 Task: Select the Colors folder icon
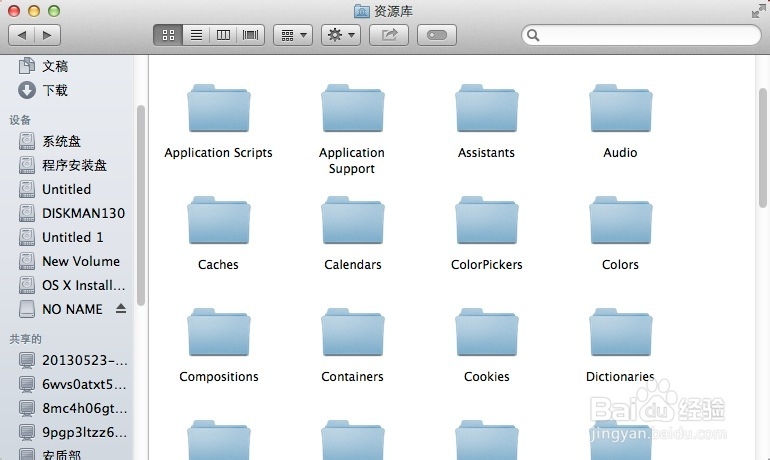(x=621, y=220)
